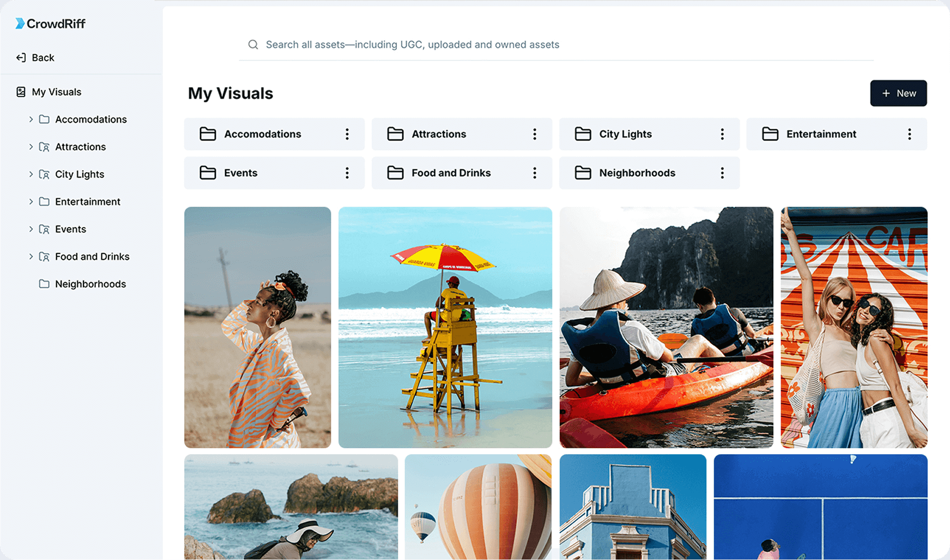Click the Events shared folder icon in sidebar

(x=44, y=229)
